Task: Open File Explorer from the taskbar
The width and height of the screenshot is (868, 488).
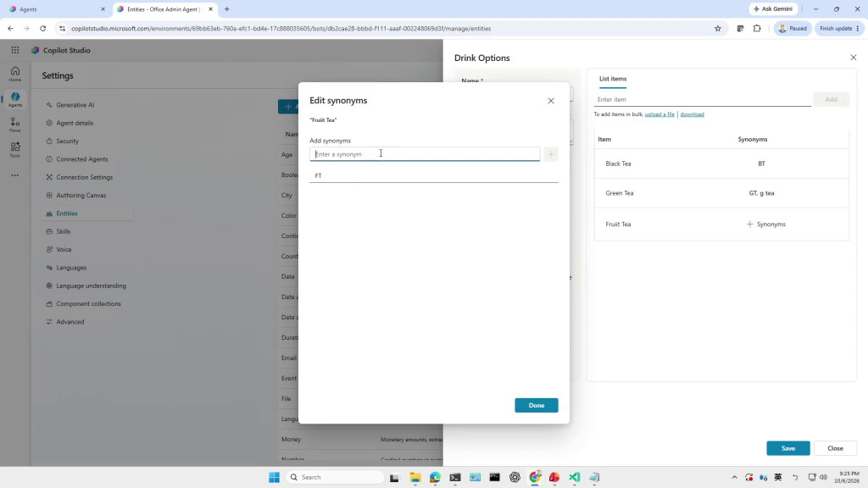Action: point(415,477)
